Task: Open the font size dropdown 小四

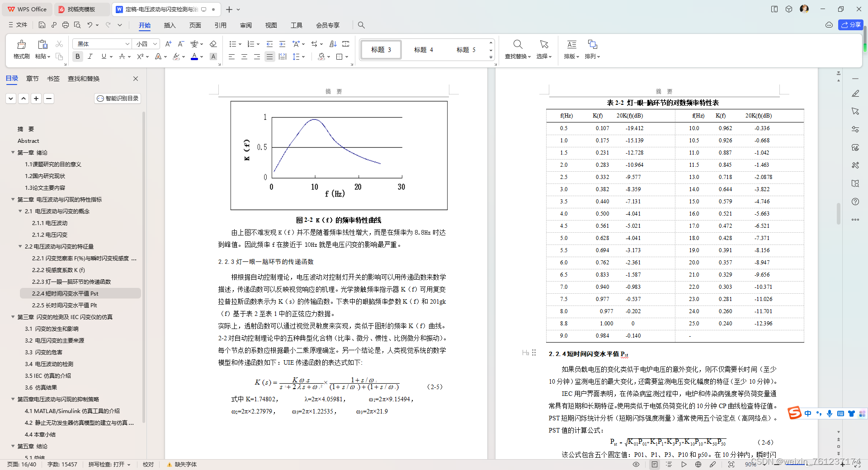Action: [x=155, y=44]
